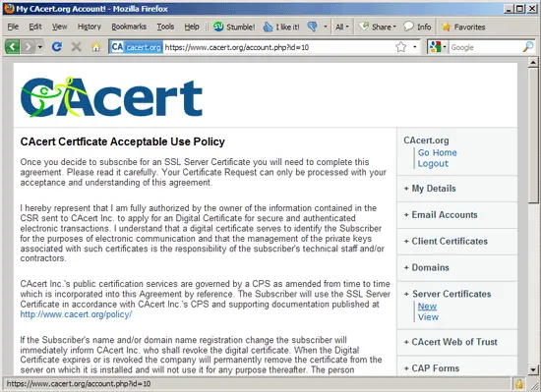
Task: Expand the CAP Forms section
Action: (431, 368)
